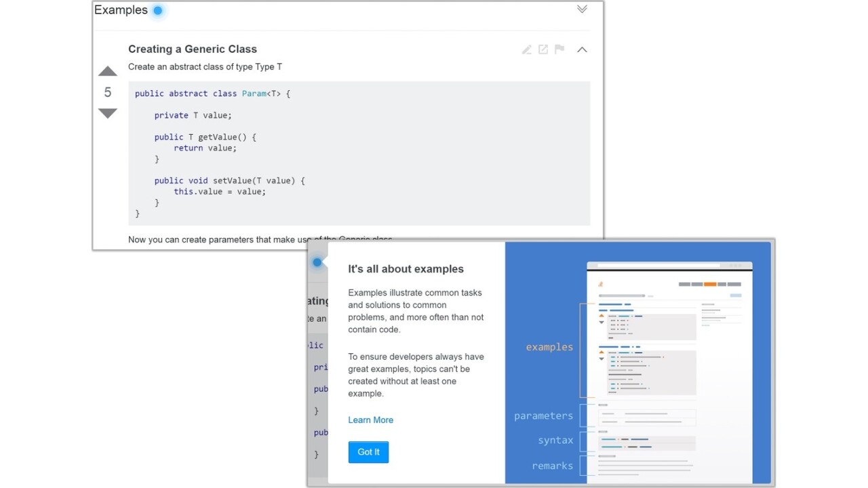The width and height of the screenshot is (868, 488).
Task: Click the vote count number 5
Action: (x=108, y=92)
